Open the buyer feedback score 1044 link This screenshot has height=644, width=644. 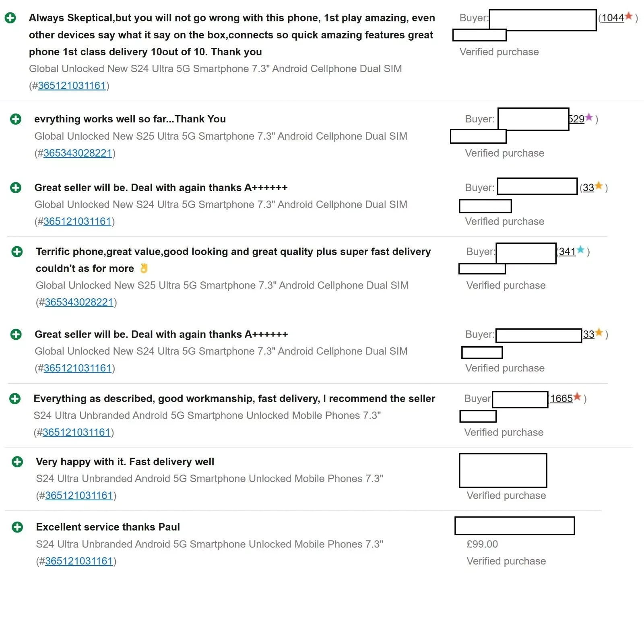[613, 18]
